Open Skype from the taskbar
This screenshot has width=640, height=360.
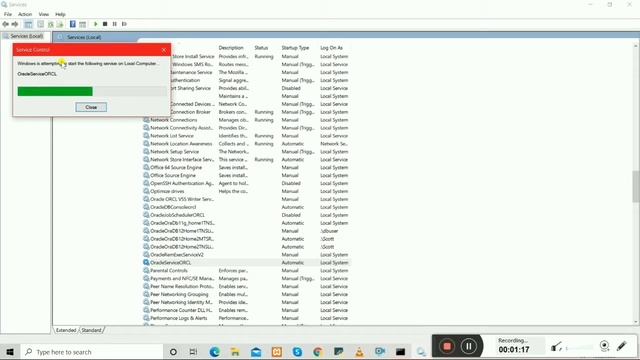click(297, 351)
